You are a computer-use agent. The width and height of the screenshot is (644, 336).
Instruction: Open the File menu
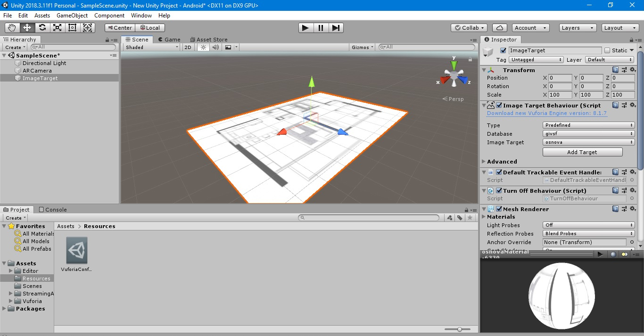tap(8, 16)
